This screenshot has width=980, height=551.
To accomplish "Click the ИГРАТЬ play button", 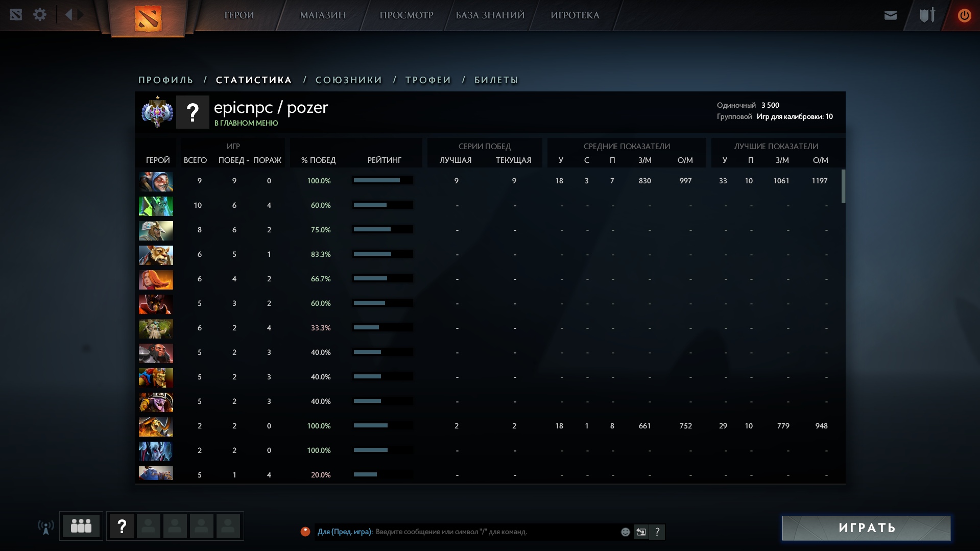I will (x=867, y=528).
